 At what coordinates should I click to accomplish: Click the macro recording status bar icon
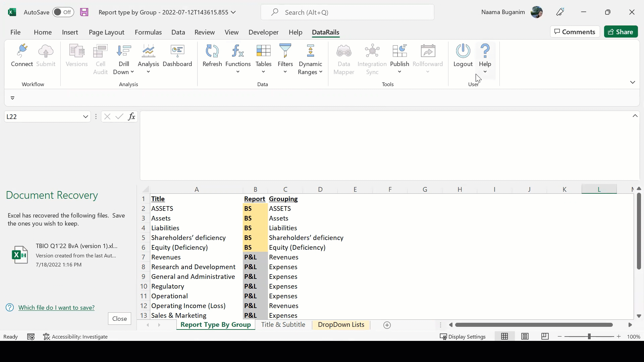point(31,337)
